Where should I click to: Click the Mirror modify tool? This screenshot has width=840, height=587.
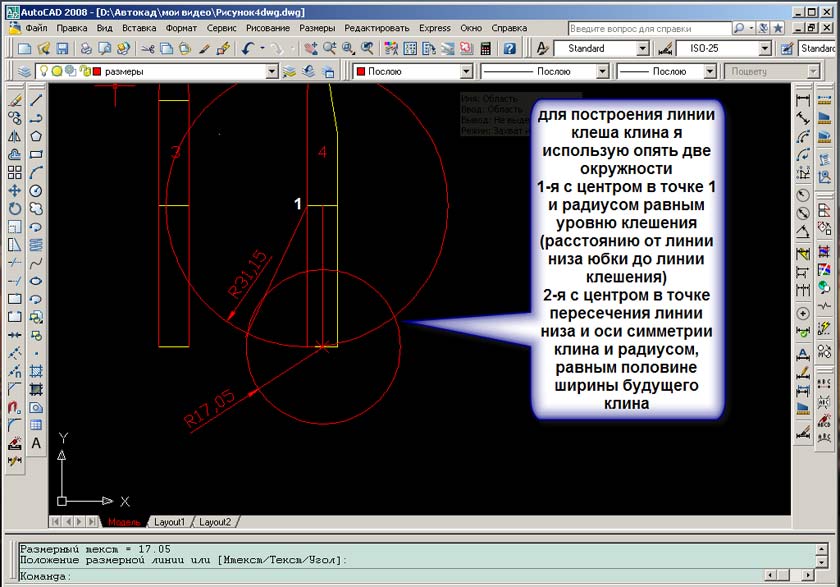[x=14, y=136]
